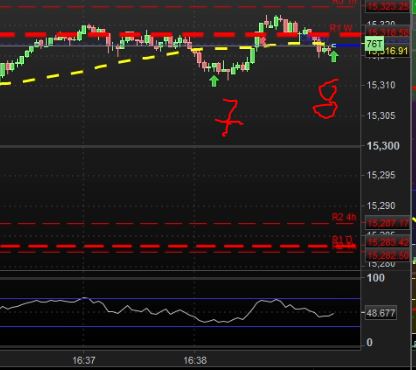416x370 pixels.
Task: Select the R1 W pivot label
Action: tap(341, 28)
